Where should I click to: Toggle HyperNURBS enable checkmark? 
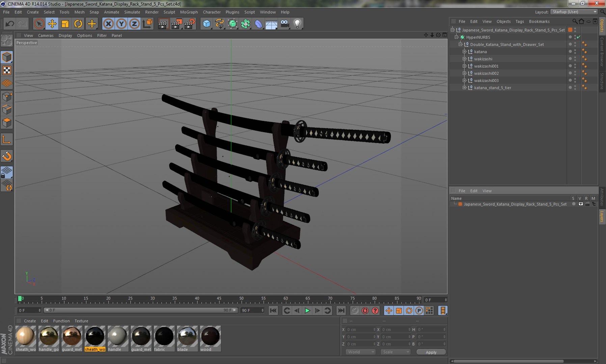pyautogui.click(x=579, y=37)
